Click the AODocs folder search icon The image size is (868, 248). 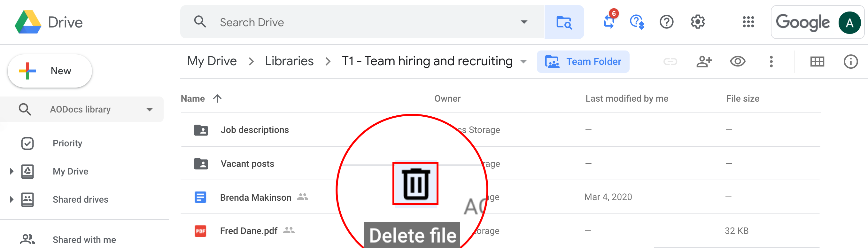tap(564, 22)
